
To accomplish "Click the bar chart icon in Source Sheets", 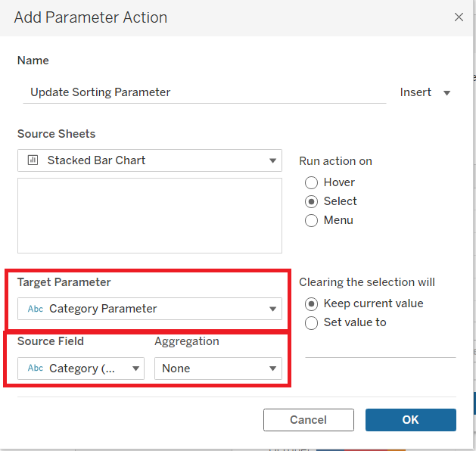I will (x=33, y=160).
